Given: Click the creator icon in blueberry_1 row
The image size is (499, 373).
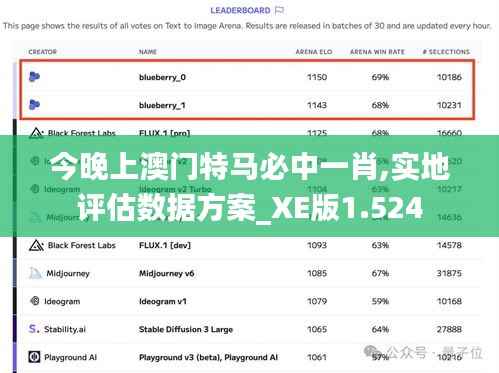Looking at the screenshot, I should [x=34, y=105].
